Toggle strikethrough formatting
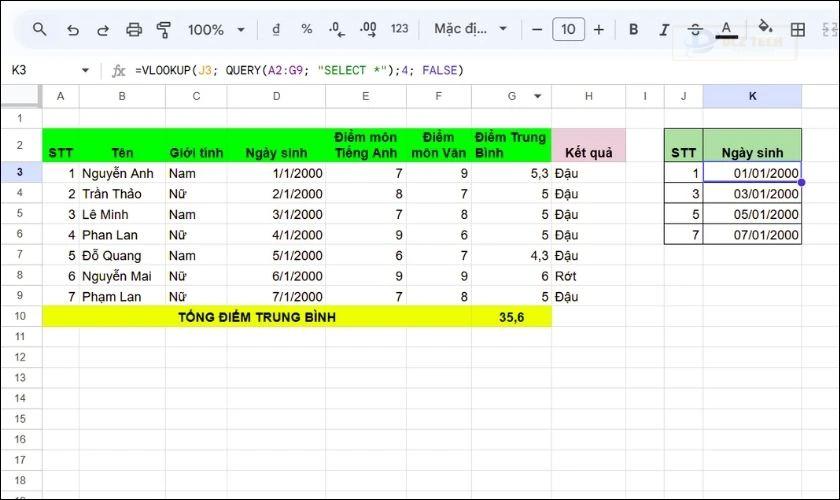The width and height of the screenshot is (840, 500). point(695,29)
